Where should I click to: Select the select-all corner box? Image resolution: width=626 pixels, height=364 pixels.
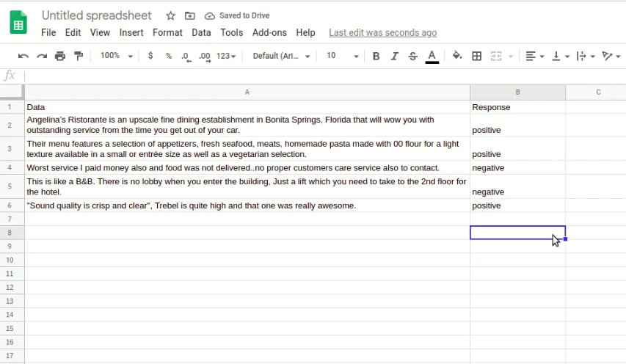click(12, 92)
